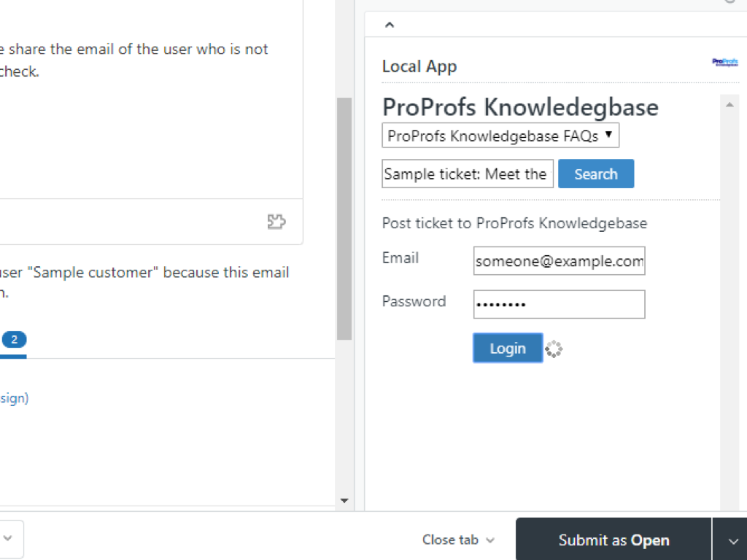The image size is (747, 560).
Task: Click the search box containing Sample ticket
Action: tap(468, 174)
